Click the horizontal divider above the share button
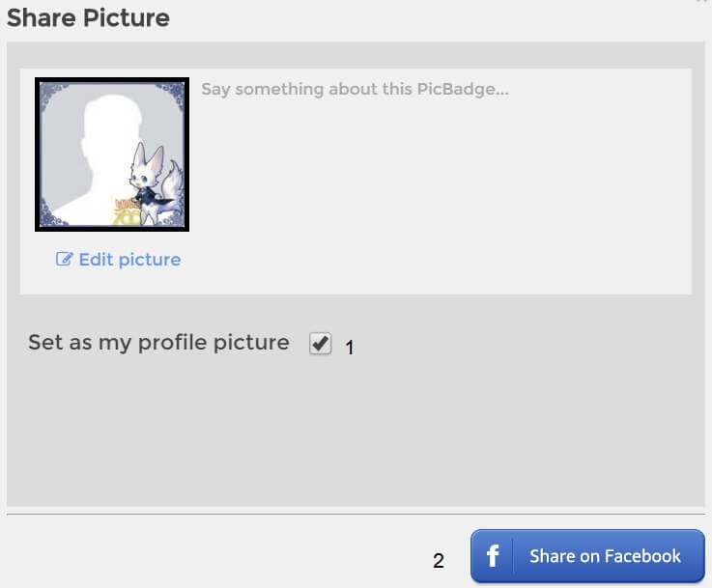Image resolution: width=712 pixels, height=588 pixels. pos(356,514)
